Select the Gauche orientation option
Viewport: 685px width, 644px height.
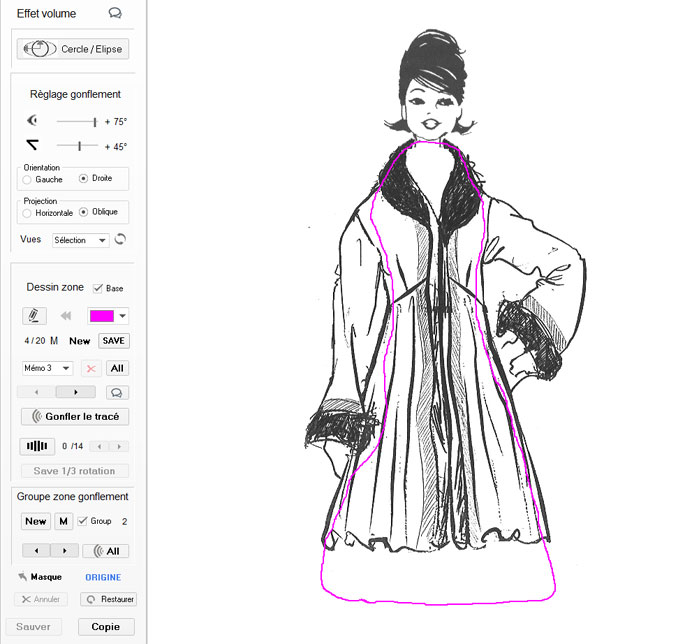tap(27, 180)
